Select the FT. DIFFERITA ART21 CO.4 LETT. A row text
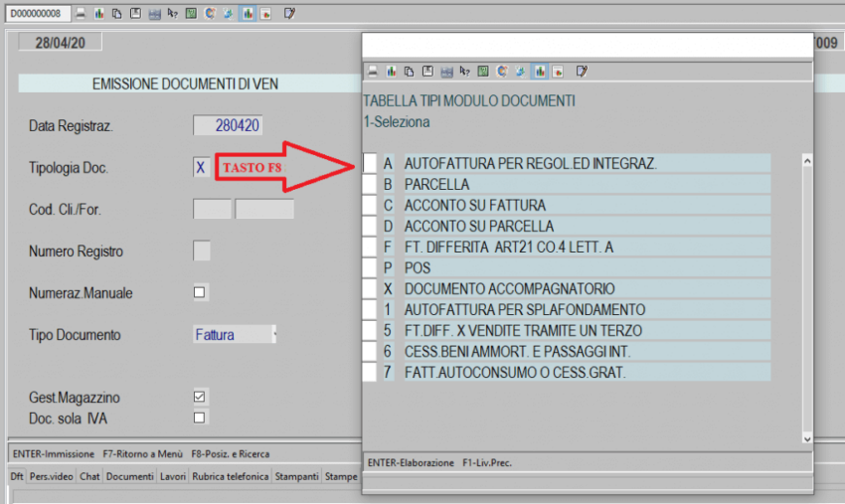Image resolution: width=845 pixels, height=504 pixels. pyautogui.click(x=509, y=247)
